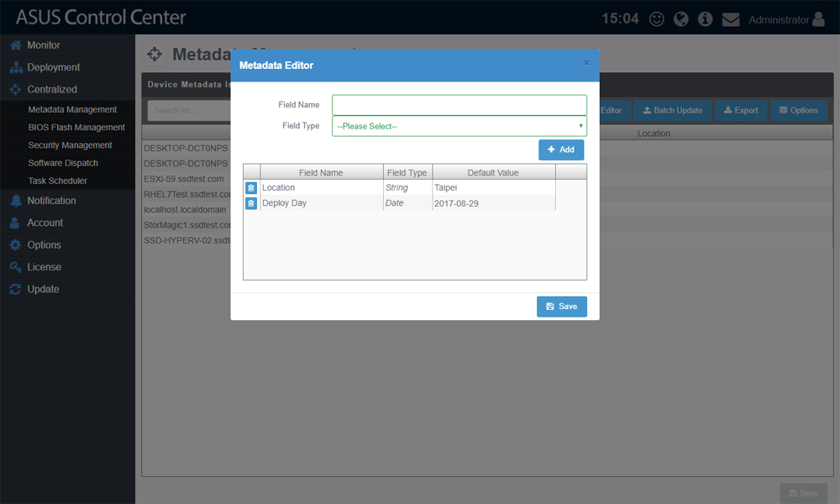This screenshot has width=840, height=504.
Task: Save the metadata fields
Action: click(561, 307)
